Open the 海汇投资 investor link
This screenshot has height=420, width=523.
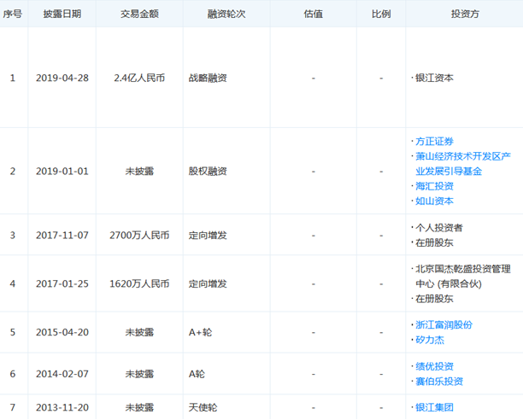tap(434, 186)
